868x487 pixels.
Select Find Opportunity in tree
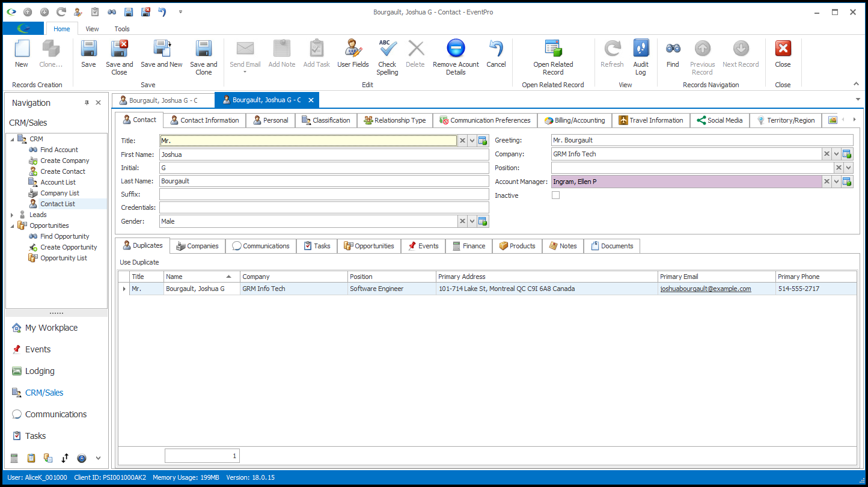[64, 236]
